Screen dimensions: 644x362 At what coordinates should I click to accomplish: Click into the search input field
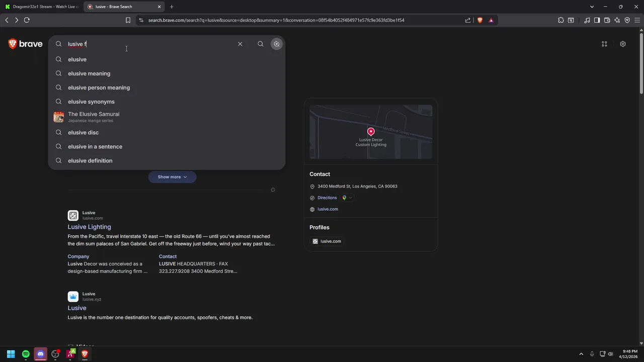coord(151,44)
